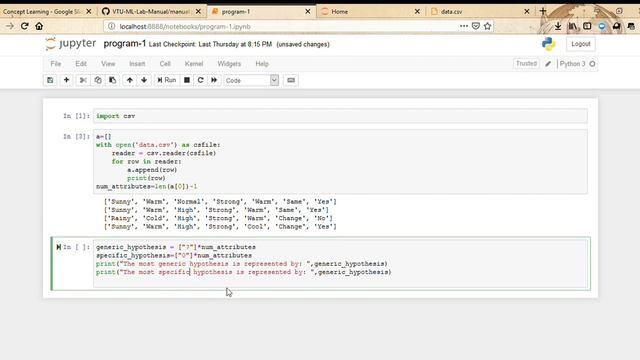Viewport: 640px width, 360px height.
Task: Reload the page
Action: 24,26
